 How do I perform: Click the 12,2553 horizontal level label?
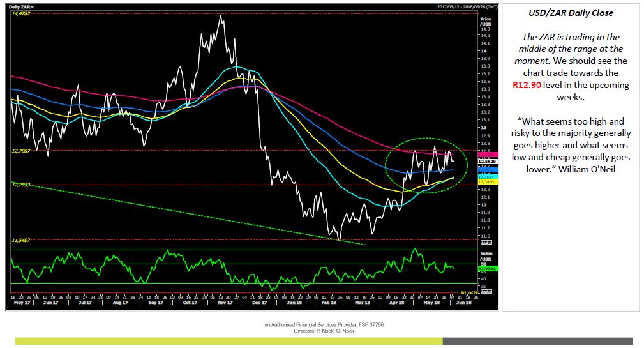pos(21,185)
